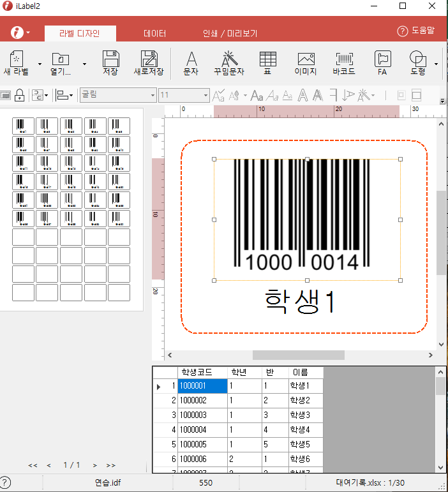This screenshot has height=492, width=448.
Task: Switch to the 데이터 tab
Action: pos(154,33)
